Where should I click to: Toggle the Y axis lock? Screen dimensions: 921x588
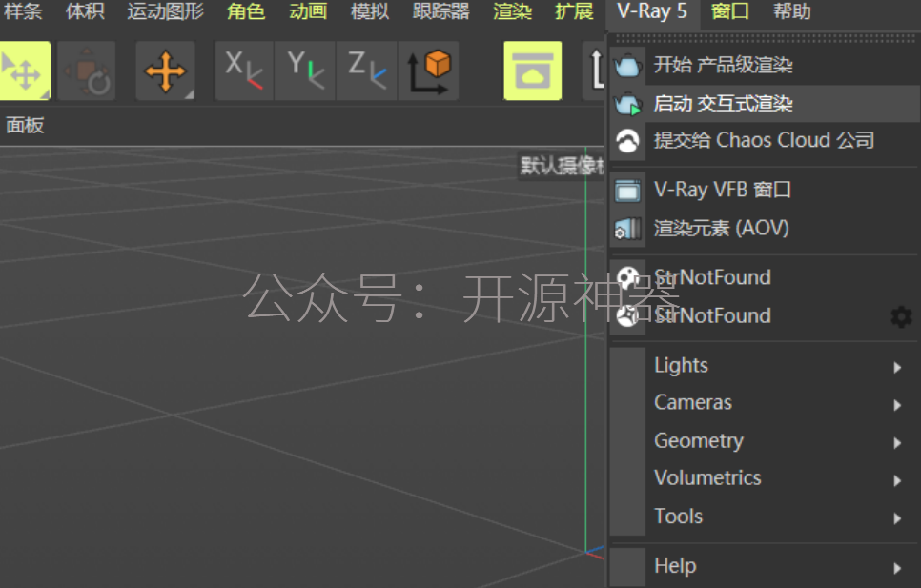pyautogui.click(x=305, y=71)
